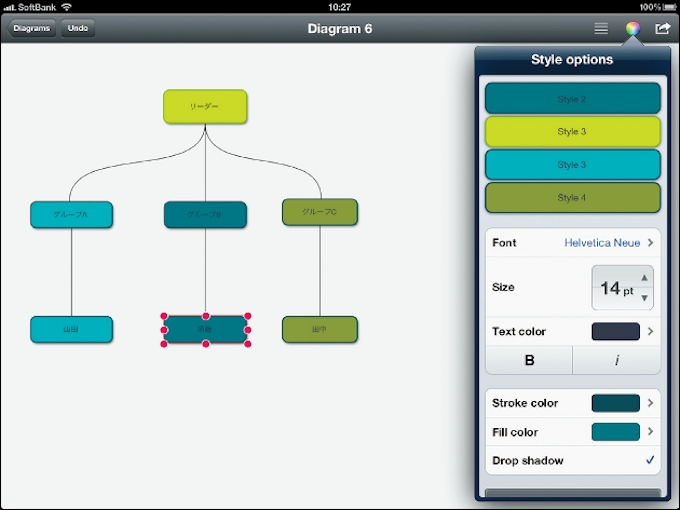680x510 pixels.
Task: Select the グループC node in the diagram
Action: click(x=319, y=212)
